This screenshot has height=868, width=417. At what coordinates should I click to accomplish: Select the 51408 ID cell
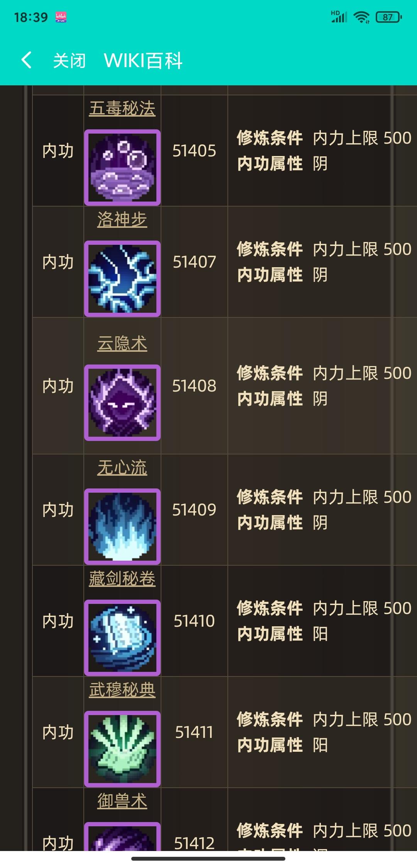tap(194, 386)
